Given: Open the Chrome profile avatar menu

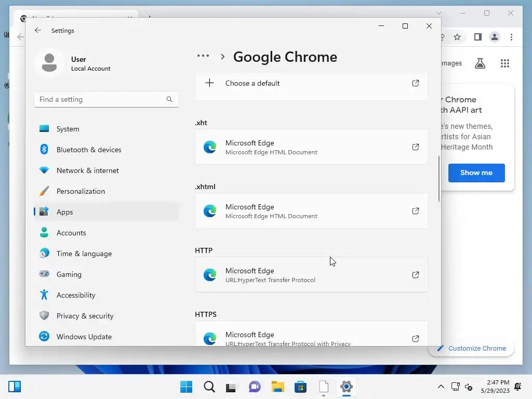Looking at the screenshot, I should (495, 37).
